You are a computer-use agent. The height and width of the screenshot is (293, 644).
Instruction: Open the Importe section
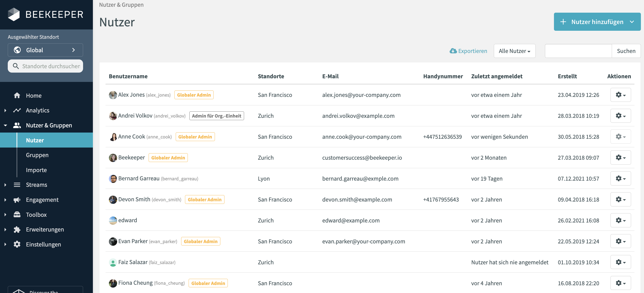click(x=36, y=170)
